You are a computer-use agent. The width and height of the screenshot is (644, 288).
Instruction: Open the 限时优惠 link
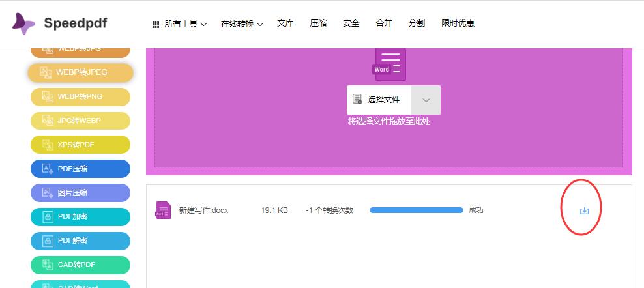coord(458,23)
